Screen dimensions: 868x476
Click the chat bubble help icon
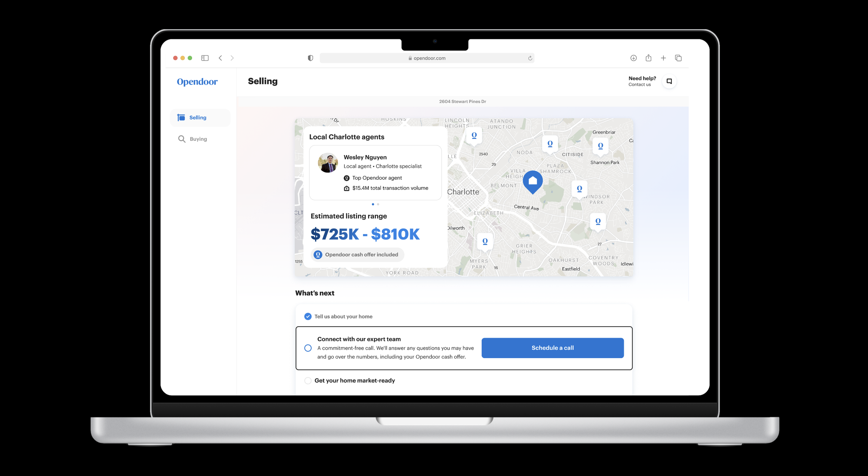pos(669,81)
